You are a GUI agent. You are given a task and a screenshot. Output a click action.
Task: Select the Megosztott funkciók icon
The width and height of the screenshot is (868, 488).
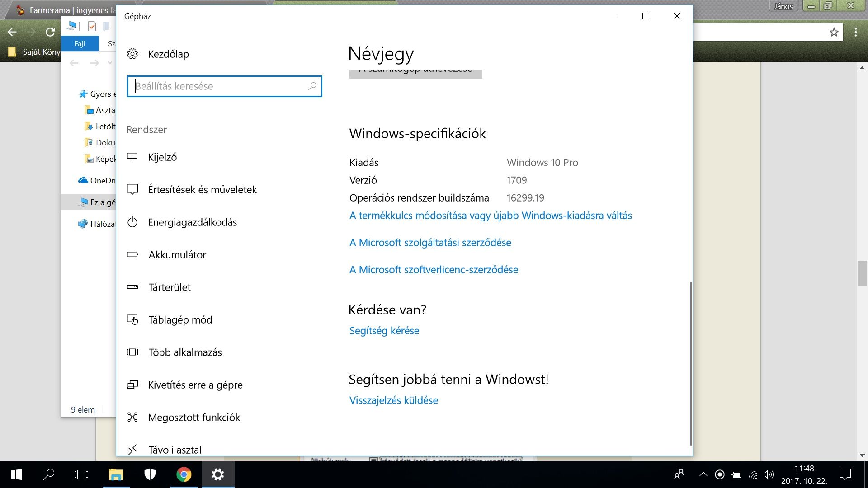pos(132,418)
